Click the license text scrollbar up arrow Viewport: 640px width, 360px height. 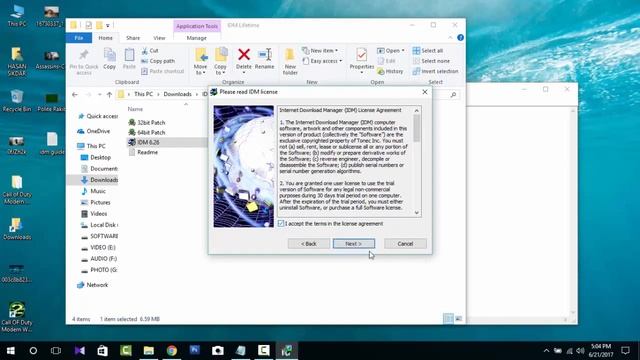(417, 111)
